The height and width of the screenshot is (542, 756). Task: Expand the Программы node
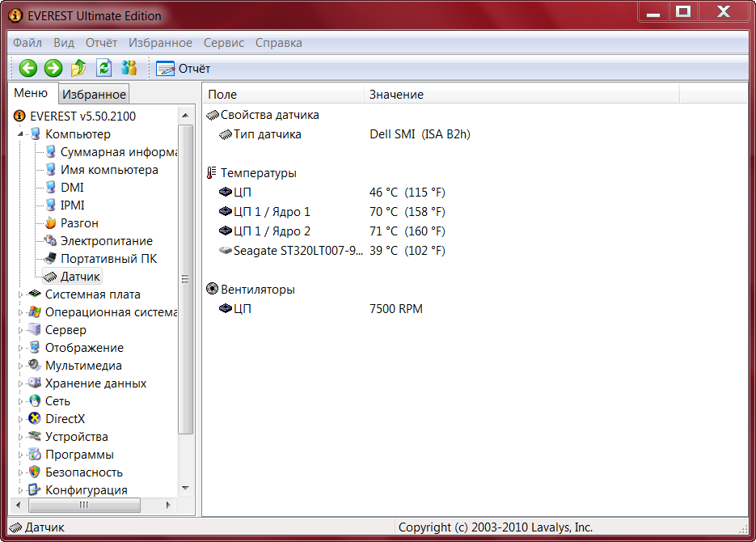(x=20, y=455)
